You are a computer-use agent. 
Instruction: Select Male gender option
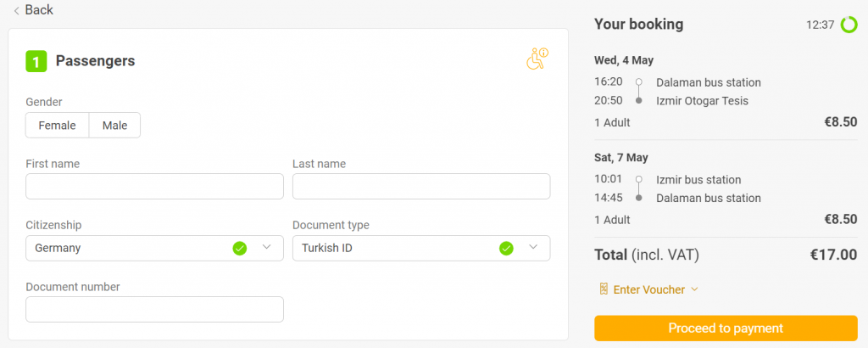click(114, 126)
